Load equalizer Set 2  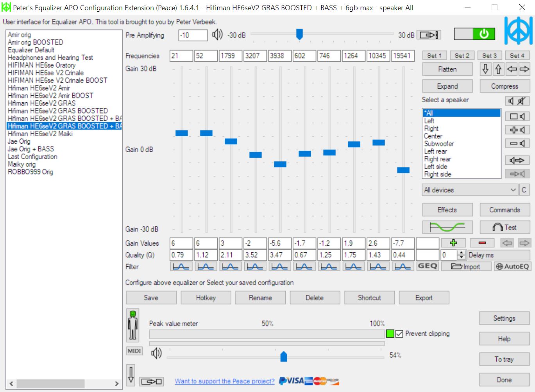tap(462, 55)
